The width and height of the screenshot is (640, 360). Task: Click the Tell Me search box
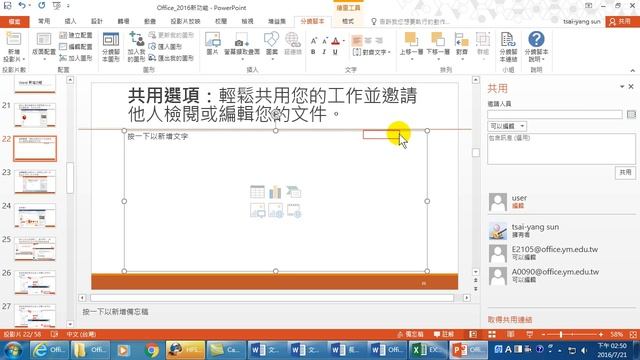[x=412, y=21]
